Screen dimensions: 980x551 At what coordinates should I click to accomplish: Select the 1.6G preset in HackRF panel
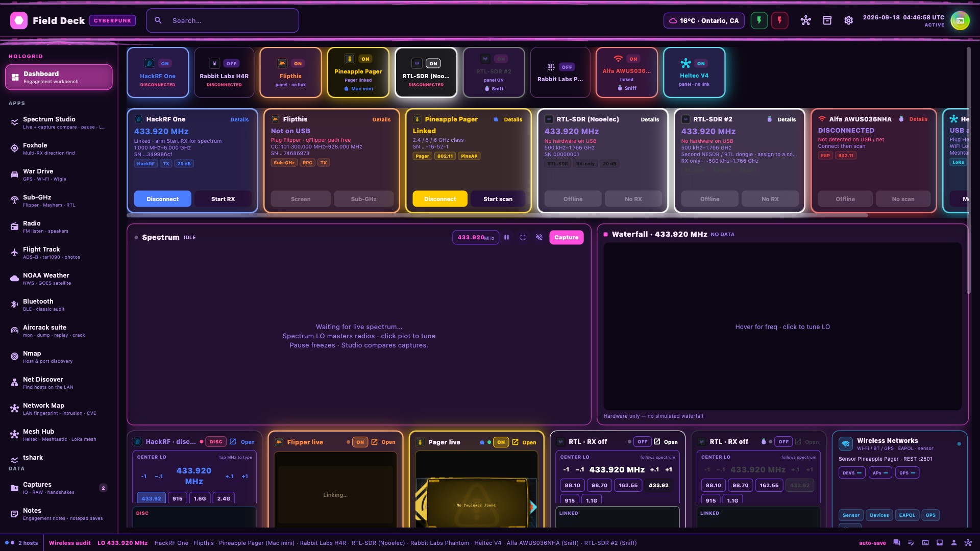[x=200, y=498]
